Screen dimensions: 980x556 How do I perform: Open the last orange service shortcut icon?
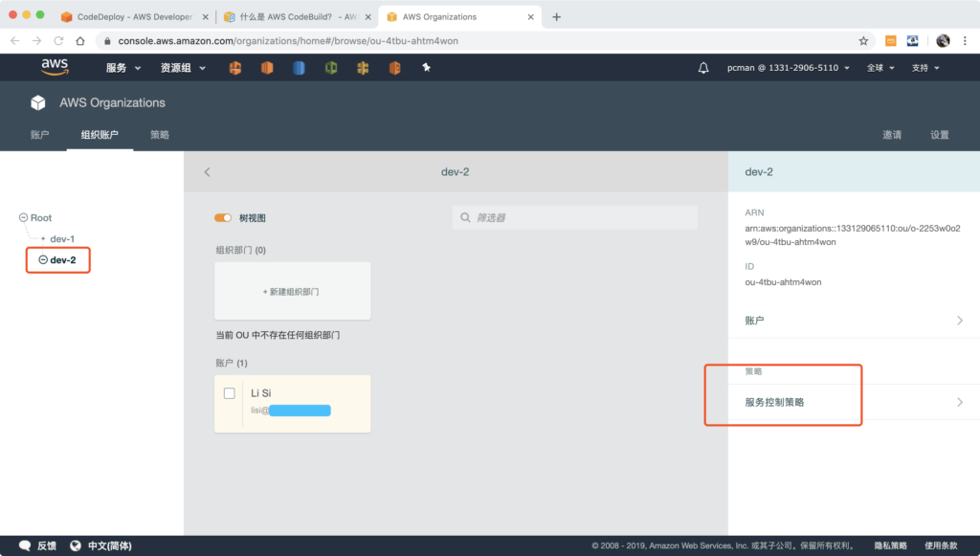(395, 68)
